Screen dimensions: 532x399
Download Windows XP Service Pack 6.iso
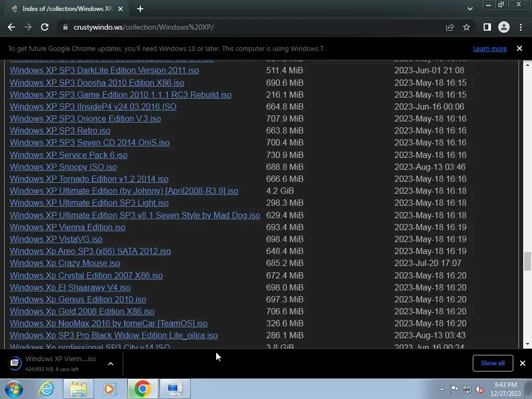[69, 155]
